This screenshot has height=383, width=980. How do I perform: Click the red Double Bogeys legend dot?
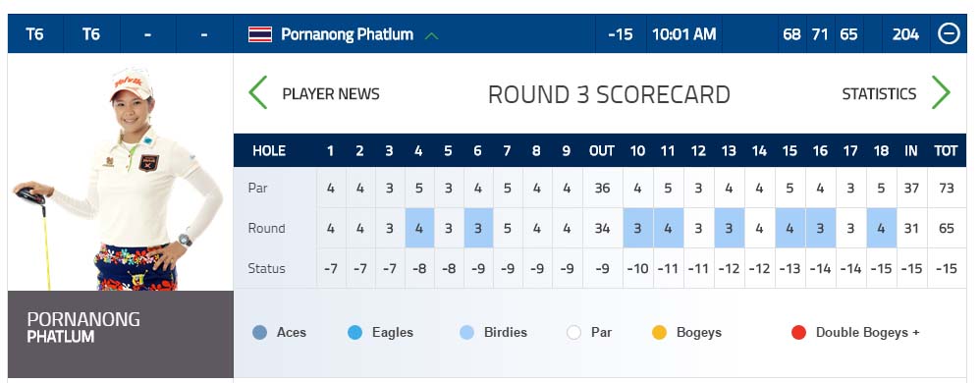pos(798,332)
